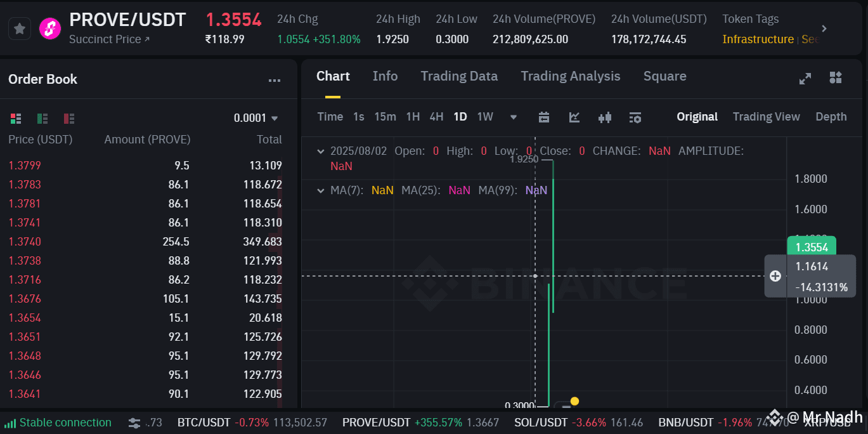Open the candlestick chart type icon
The width and height of the screenshot is (868, 434).
coord(605,117)
